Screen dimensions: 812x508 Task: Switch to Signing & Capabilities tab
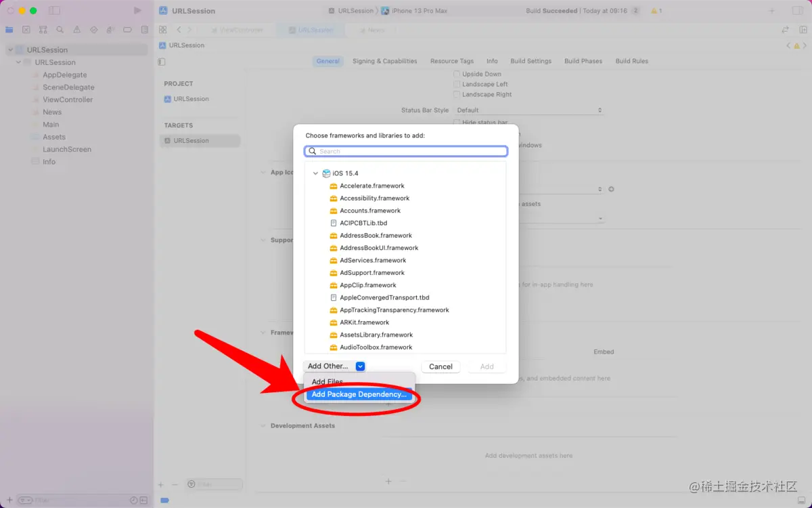[384, 61]
